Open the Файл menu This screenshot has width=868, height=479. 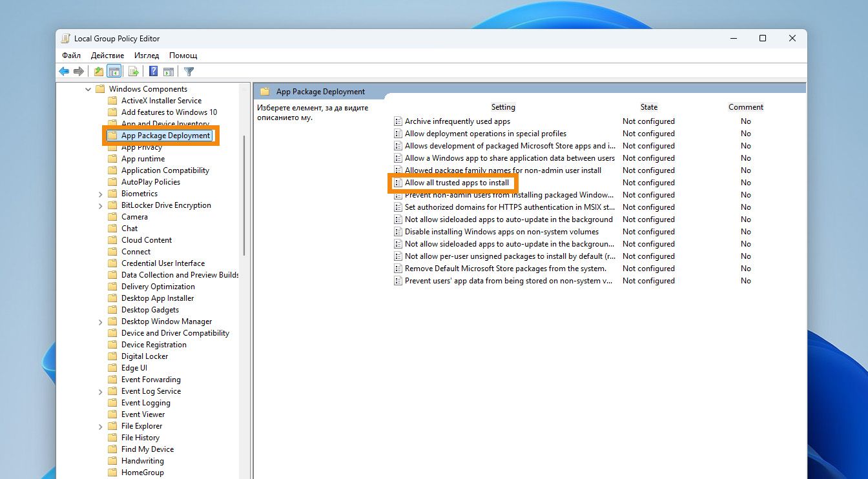tap(71, 56)
